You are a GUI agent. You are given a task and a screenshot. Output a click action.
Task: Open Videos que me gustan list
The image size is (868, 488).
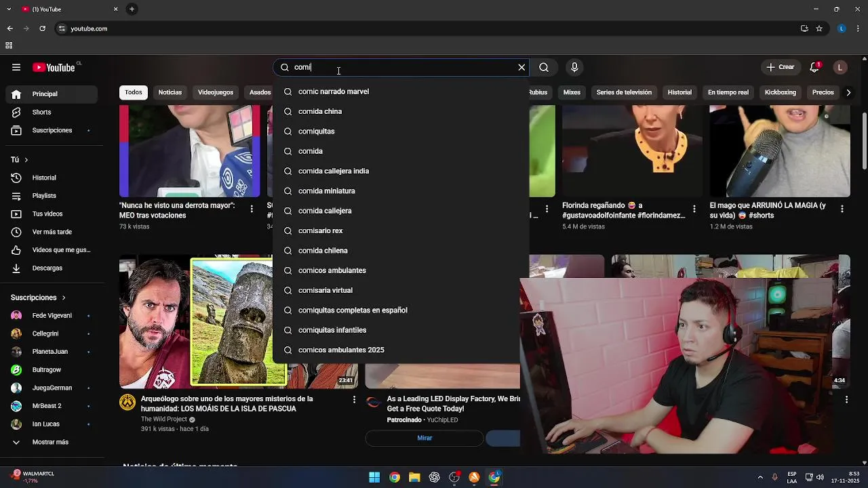coord(52,250)
